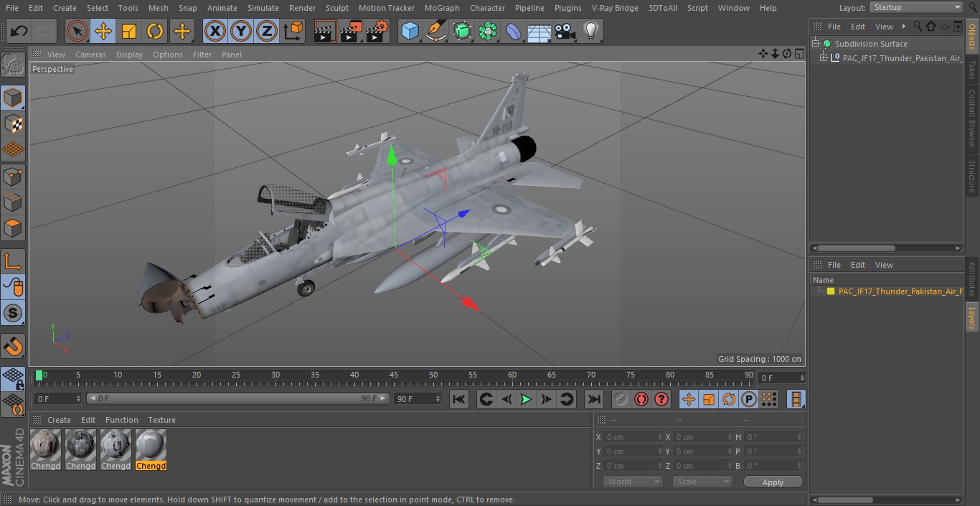Click the timeline range slider bar
The image size is (980, 506).
(x=237, y=398)
